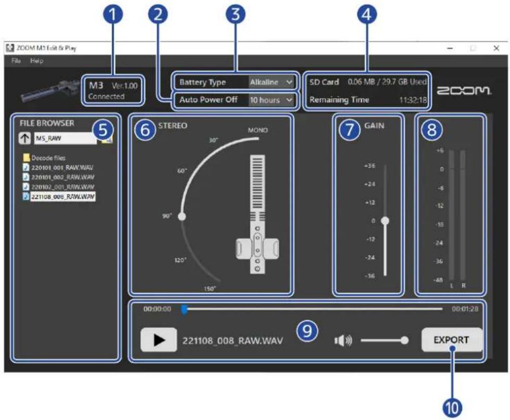Viewport: 510px width, 420px height.
Task: Click the MS_RAW path field
Action: 65,138
